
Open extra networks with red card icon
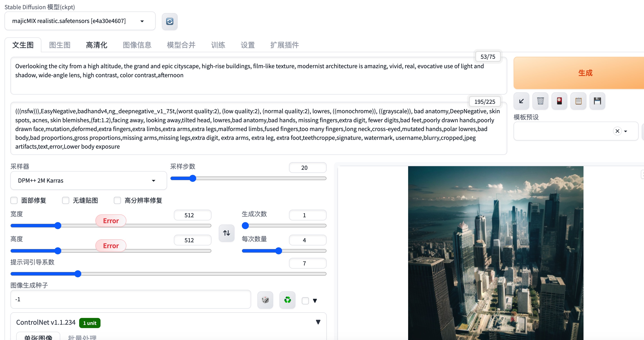(x=559, y=101)
